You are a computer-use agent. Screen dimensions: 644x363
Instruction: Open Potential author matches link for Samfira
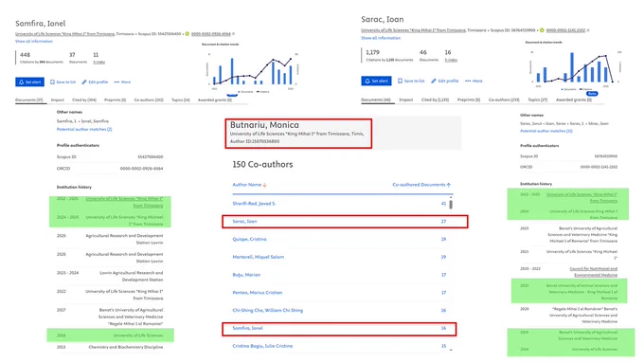pyautogui.click(x=84, y=129)
